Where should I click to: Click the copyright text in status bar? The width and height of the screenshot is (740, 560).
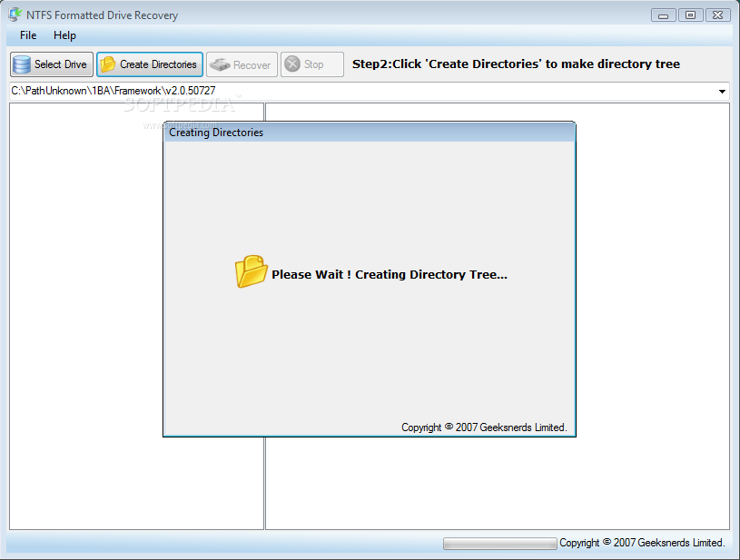point(642,543)
